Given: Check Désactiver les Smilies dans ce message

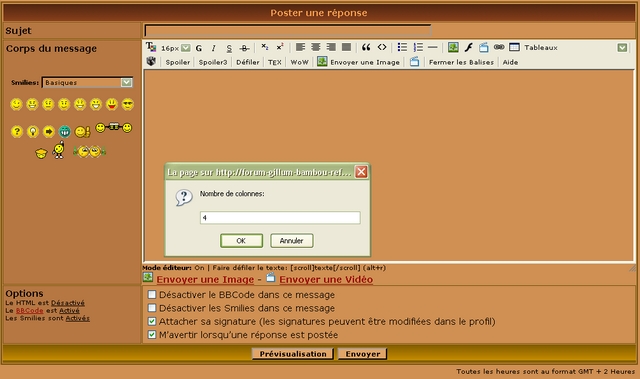Looking at the screenshot, I should coord(152,308).
